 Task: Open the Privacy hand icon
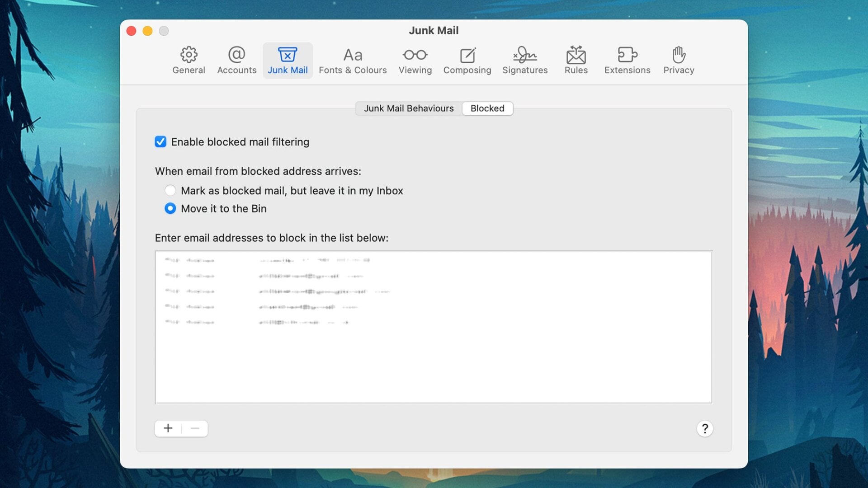coord(678,60)
